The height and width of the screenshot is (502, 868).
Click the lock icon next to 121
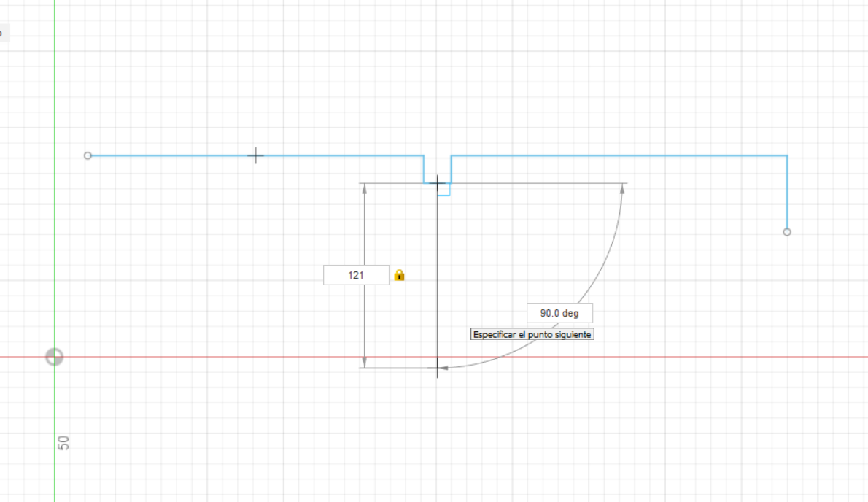(x=399, y=274)
